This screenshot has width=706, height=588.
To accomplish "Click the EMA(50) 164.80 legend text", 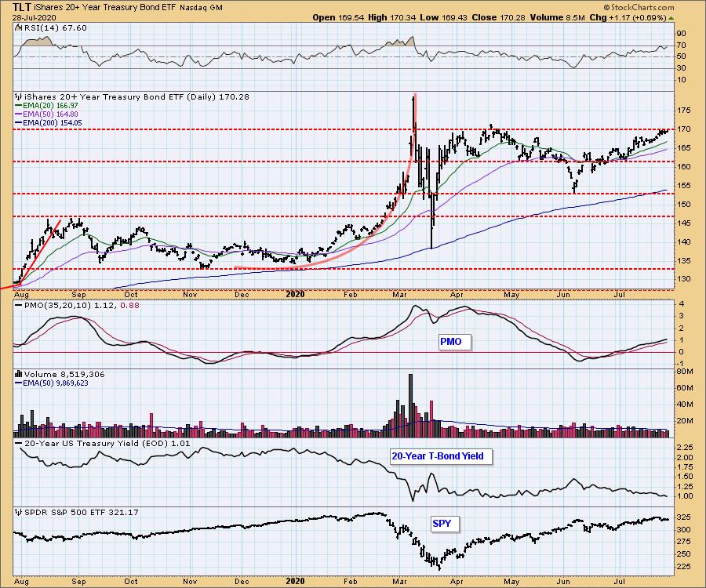I will click(x=50, y=114).
